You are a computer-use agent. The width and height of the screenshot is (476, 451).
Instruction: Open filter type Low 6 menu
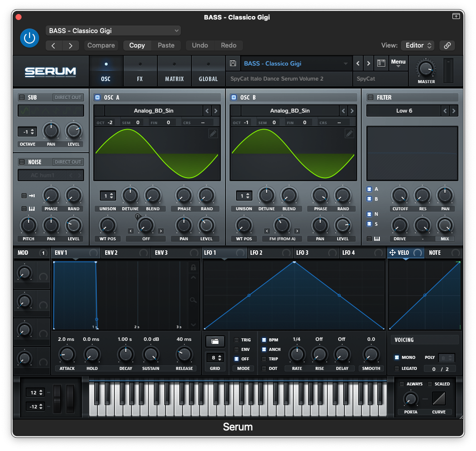[404, 111]
